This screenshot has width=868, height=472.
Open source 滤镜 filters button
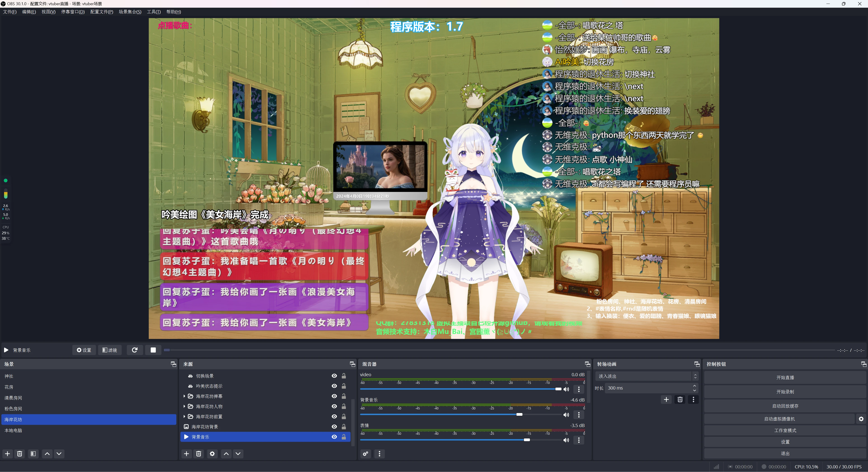pos(110,350)
